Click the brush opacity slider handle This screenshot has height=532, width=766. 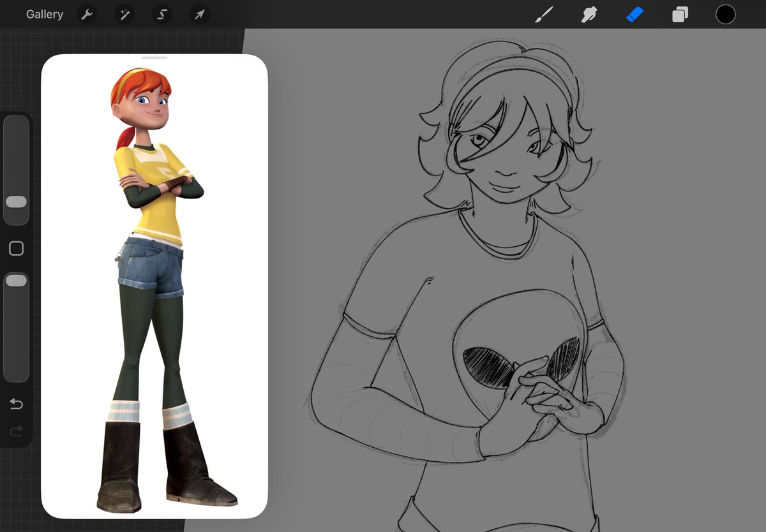tap(16, 281)
